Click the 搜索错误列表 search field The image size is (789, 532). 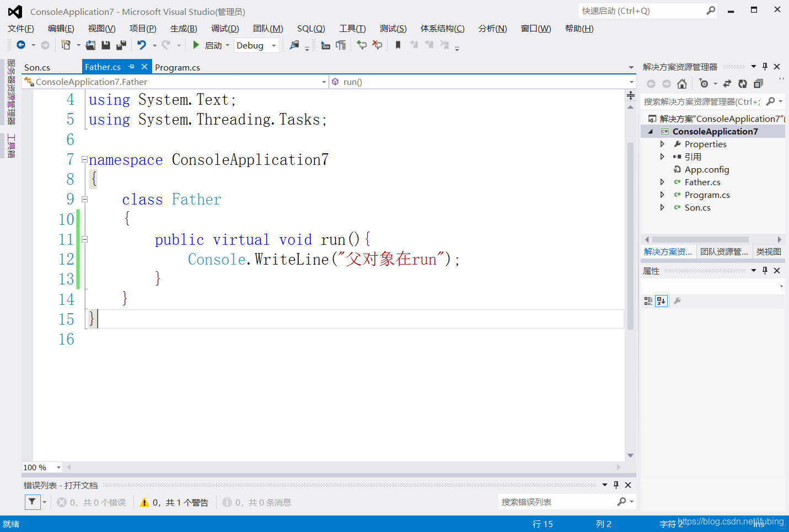click(557, 502)
